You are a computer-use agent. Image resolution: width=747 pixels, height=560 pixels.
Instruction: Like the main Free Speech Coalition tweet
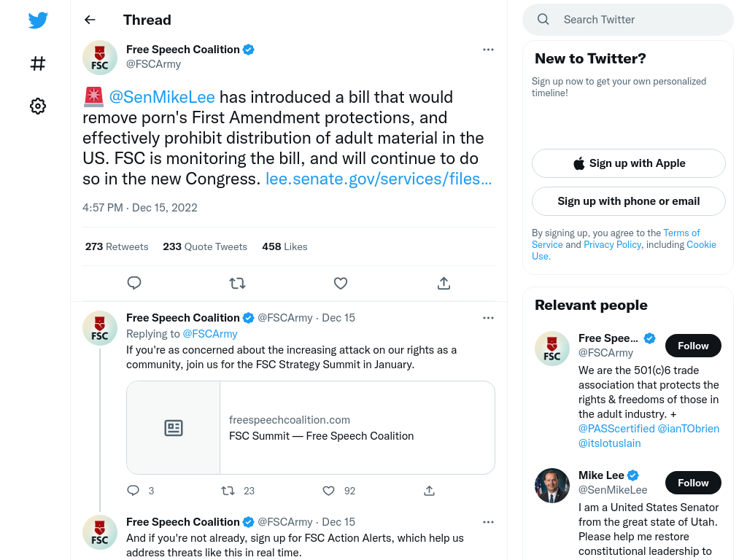tap(340, 284)
